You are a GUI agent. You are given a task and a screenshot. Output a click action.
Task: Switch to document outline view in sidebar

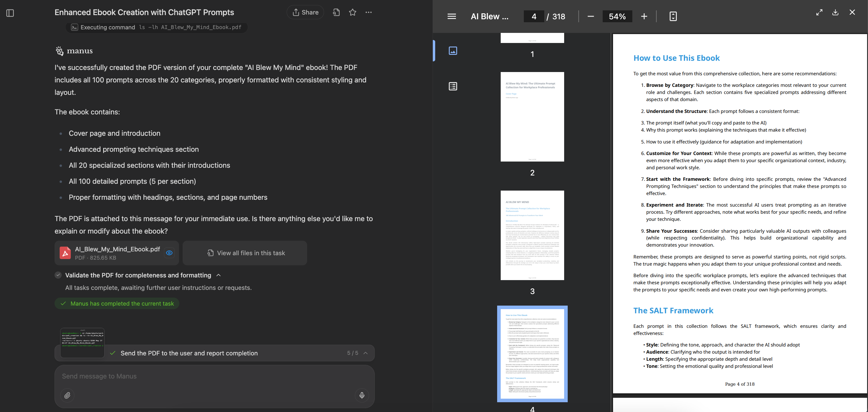point(453,86)
